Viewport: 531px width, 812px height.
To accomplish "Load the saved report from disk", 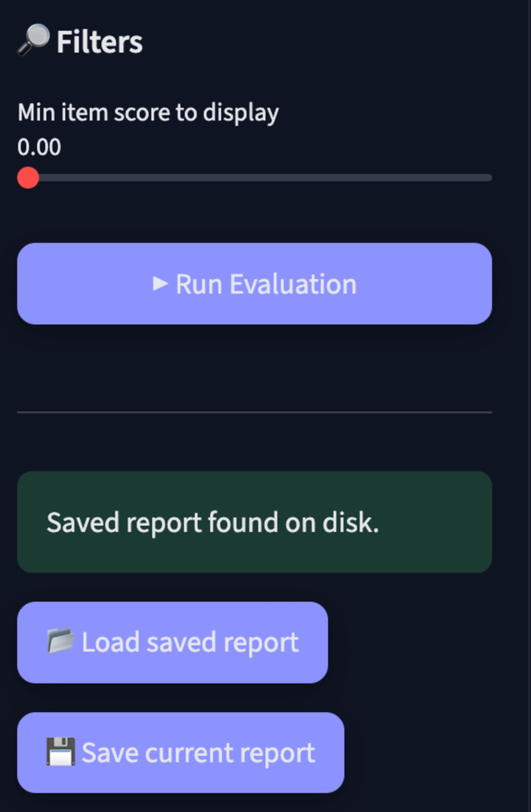I will pyautogui.click(x=172, y=642).
